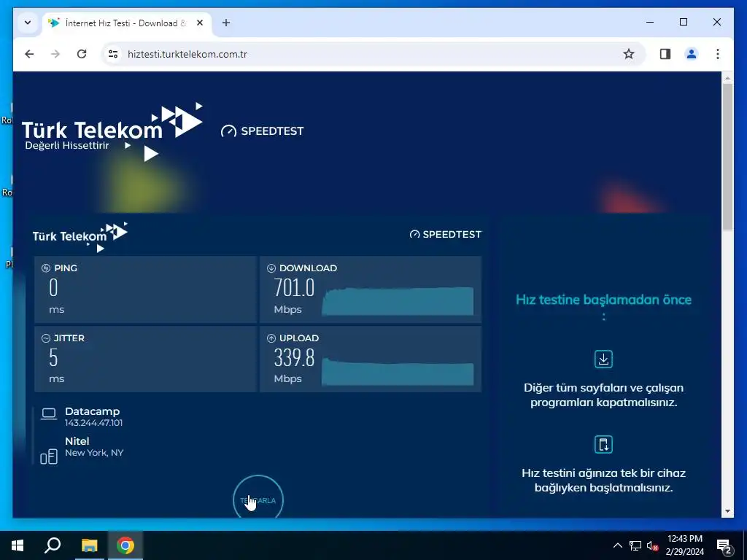Click the SPEEDTEST gauge icon in header
The height and width of the screenshot is (560, 747).
point(228,131)
